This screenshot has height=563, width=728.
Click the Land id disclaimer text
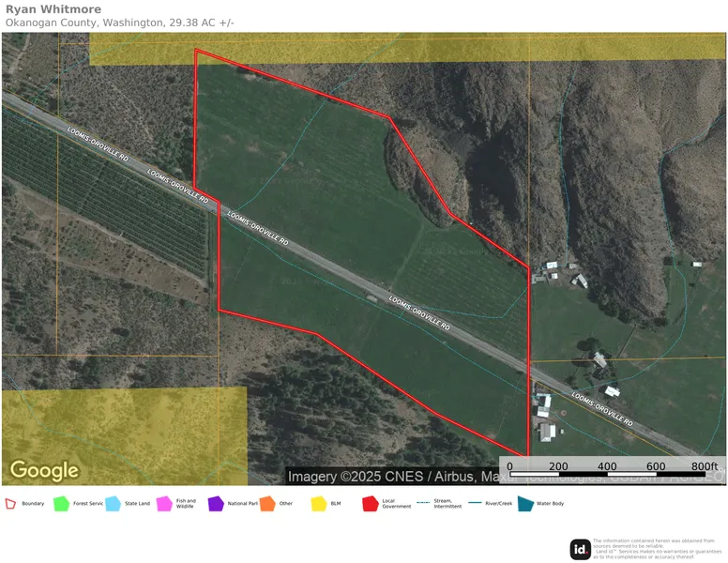tap(659, 550)
